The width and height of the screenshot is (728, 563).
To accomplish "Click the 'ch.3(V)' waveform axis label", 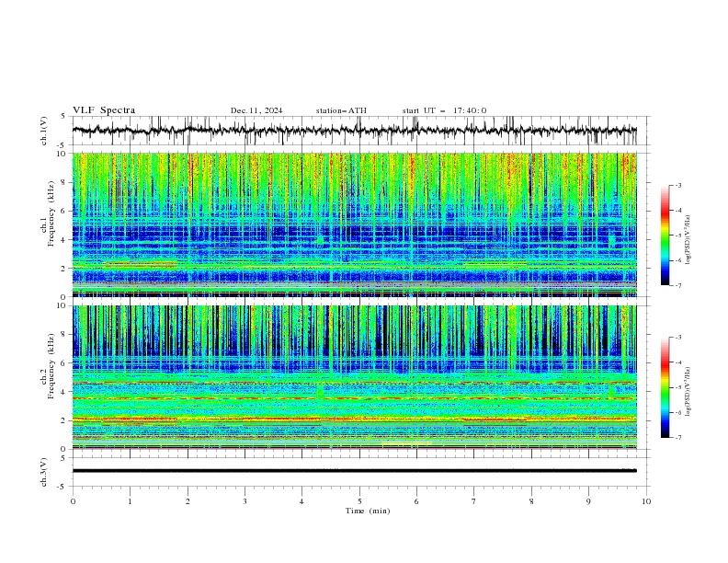I will 44,472.
